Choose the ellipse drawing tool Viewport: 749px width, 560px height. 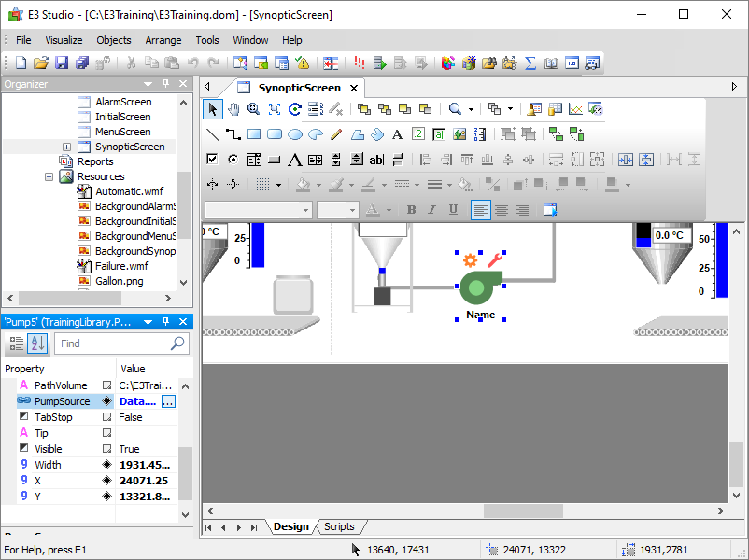point(295,134)
